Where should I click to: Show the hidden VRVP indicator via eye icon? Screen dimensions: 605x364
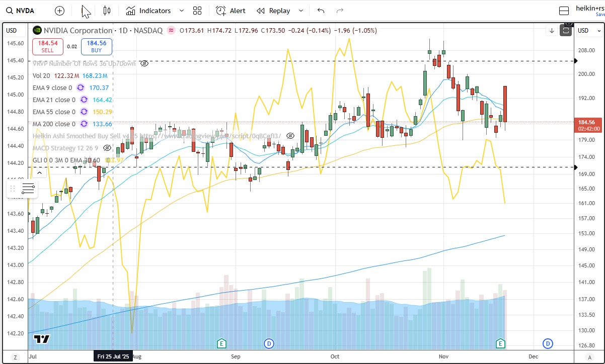click(144, 64)
